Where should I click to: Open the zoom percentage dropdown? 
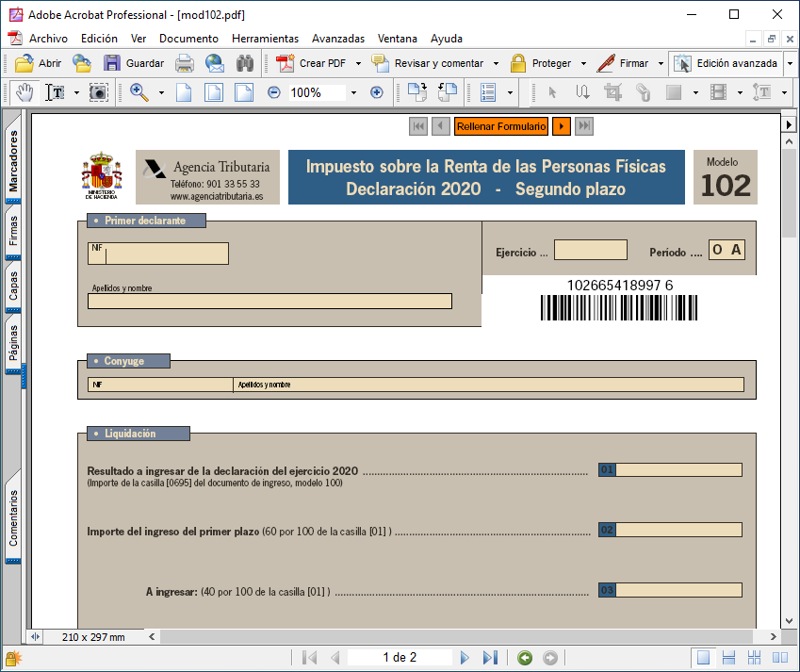click(x=353, y=93)
